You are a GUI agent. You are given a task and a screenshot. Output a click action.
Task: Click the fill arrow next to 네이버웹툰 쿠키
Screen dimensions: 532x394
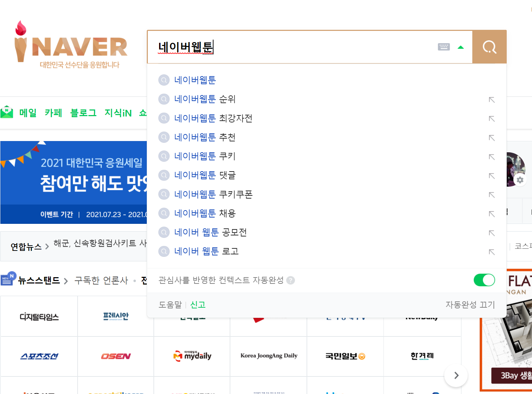pyautogui.click(x=492, y=157)
